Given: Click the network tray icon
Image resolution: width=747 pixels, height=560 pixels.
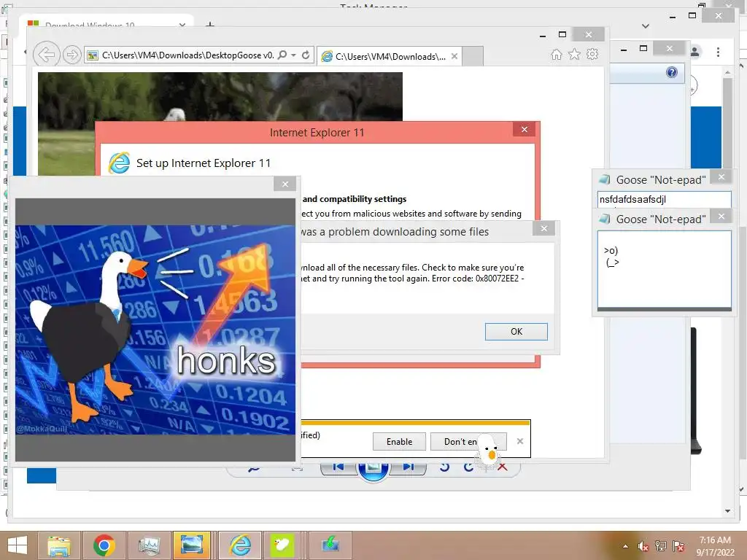Looking at the screenshot, I should coord(661,546).
